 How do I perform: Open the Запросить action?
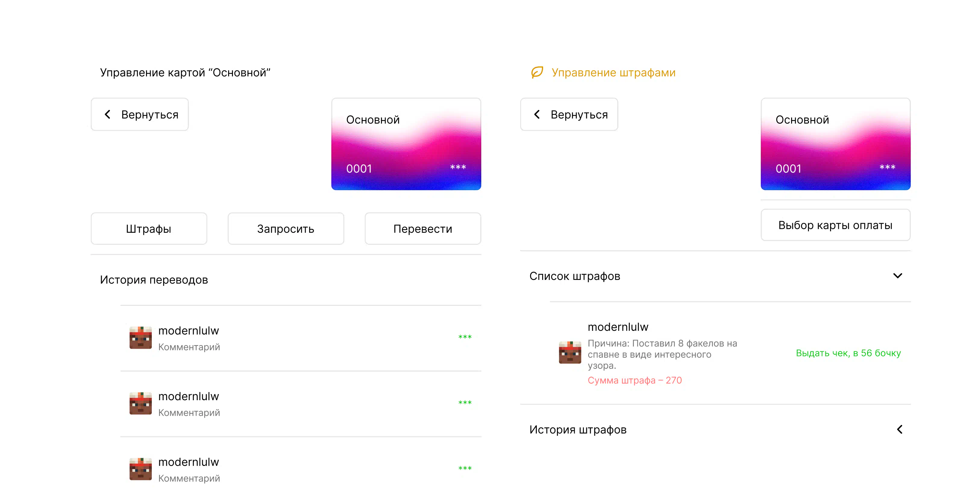tap(286, 229)
